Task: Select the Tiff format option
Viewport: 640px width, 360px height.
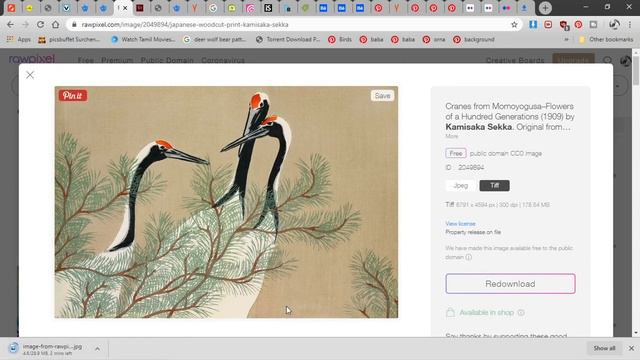Action: (x=494, y=186)
